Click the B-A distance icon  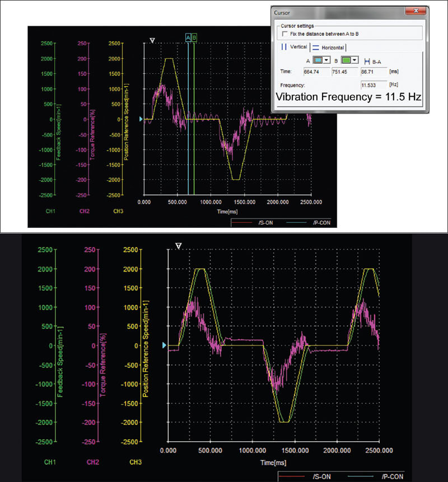pyautogui.click(x=367, y=62)
